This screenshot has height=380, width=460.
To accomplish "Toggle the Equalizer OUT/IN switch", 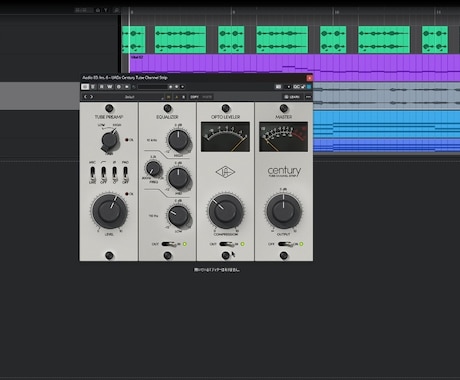I will [169, 244].
